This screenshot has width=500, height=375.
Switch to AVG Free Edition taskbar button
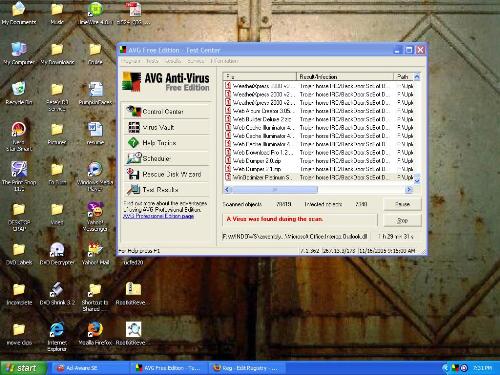pos(169,368)
